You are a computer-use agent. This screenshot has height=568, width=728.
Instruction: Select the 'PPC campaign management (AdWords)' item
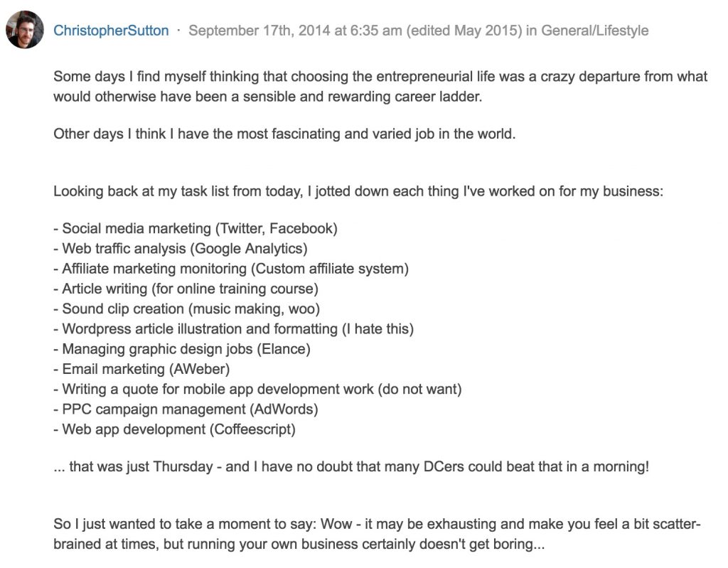(186, 409)
